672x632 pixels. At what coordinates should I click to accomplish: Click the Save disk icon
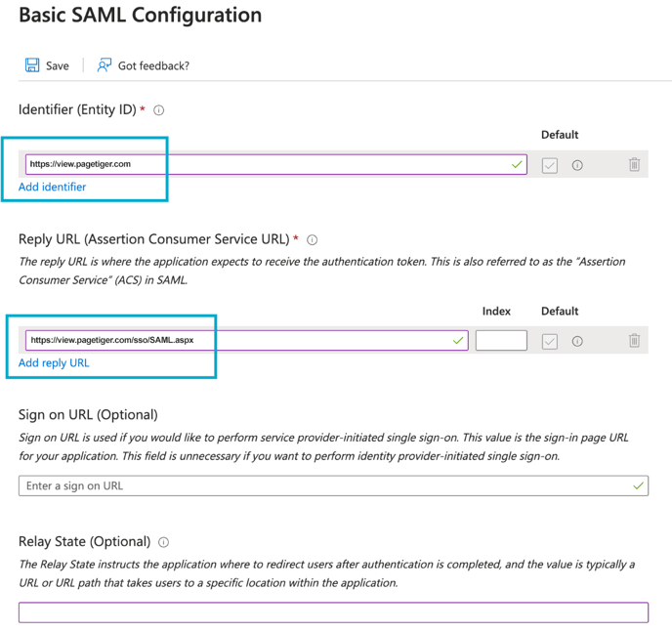(31, 65)
